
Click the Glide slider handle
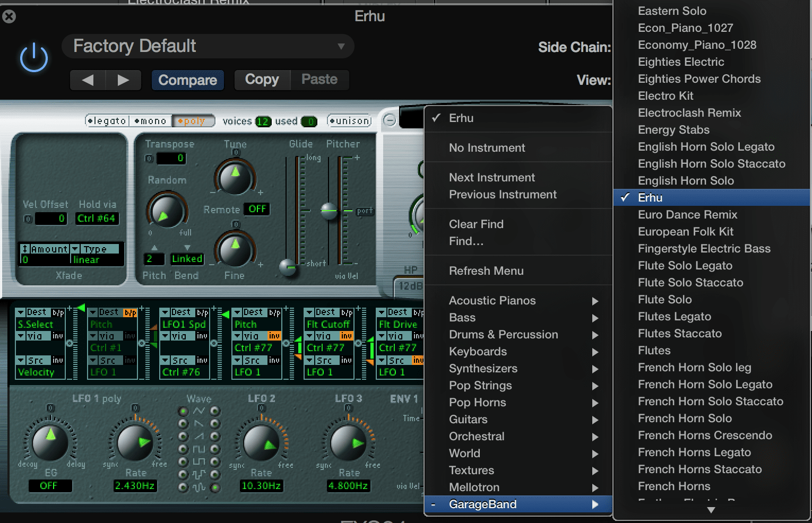pos(289,267)
